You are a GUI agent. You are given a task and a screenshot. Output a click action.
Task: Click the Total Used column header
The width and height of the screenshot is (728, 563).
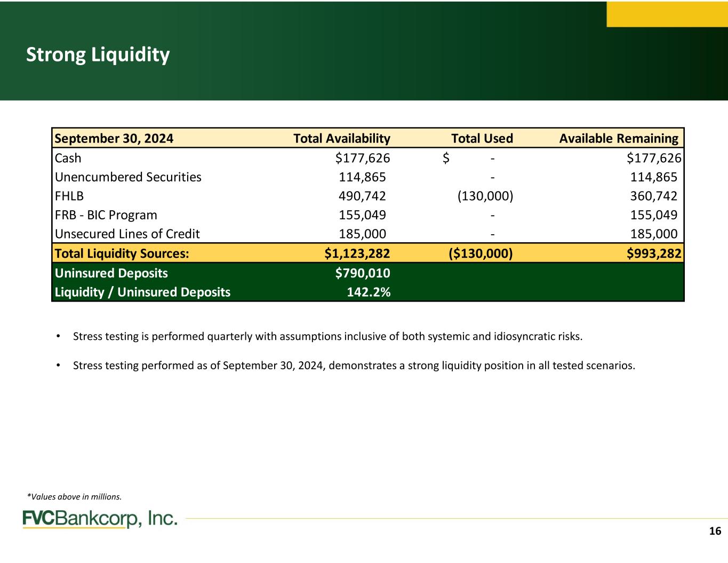pos(482,139)
